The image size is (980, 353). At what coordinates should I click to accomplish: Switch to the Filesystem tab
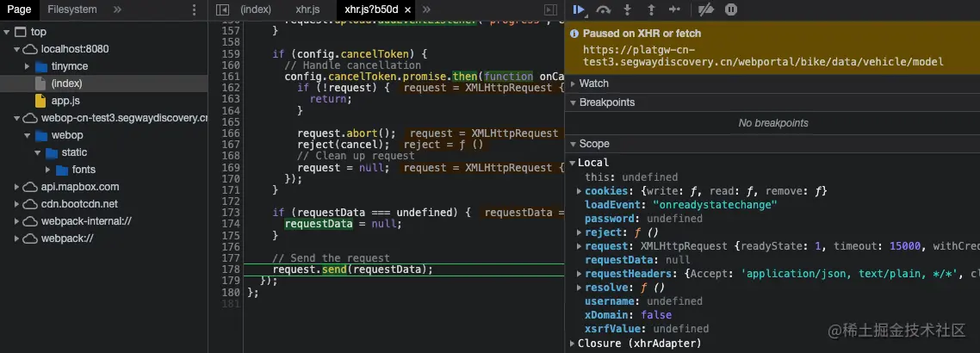72,9
